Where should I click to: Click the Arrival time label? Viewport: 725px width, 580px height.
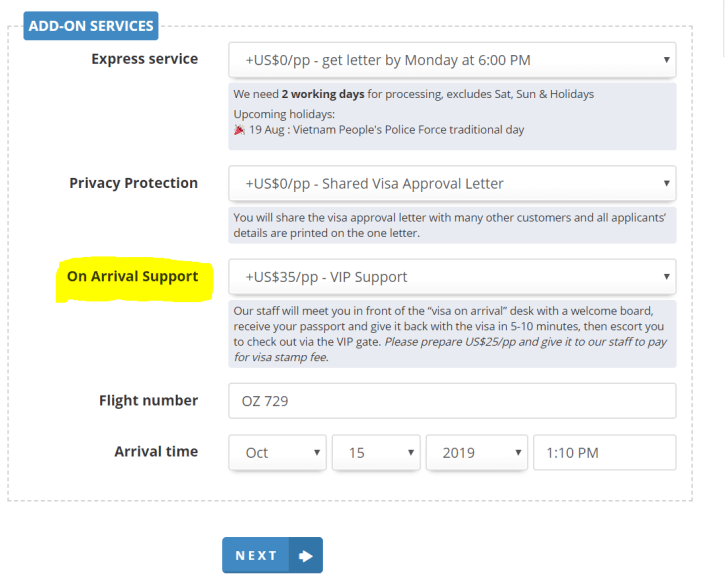[x=156, y=451]
